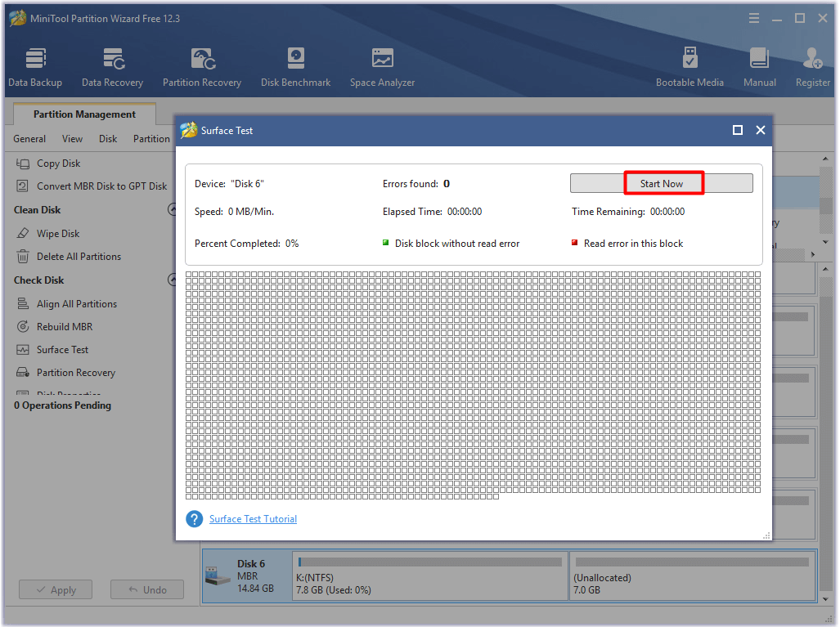The image size is (840, 627).
Task: Click the Surface Test dialog title icon
Action: click(x=189, y=130)
